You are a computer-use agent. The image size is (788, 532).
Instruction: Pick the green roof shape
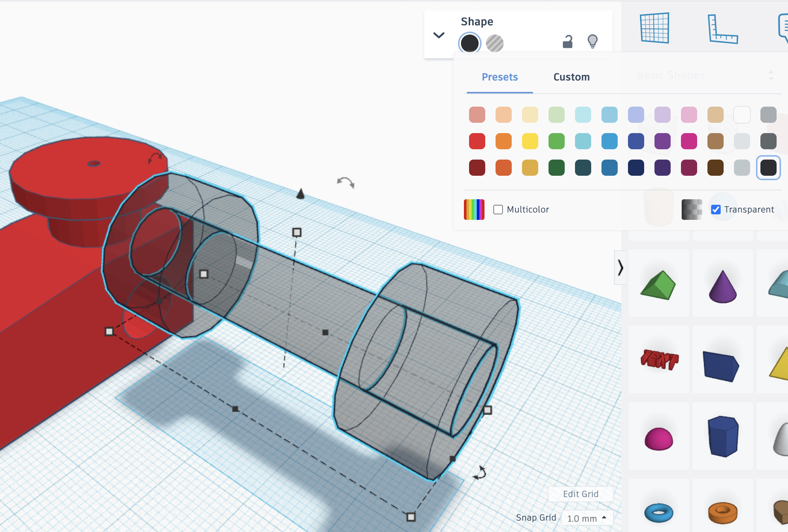(x=658, y=285)
